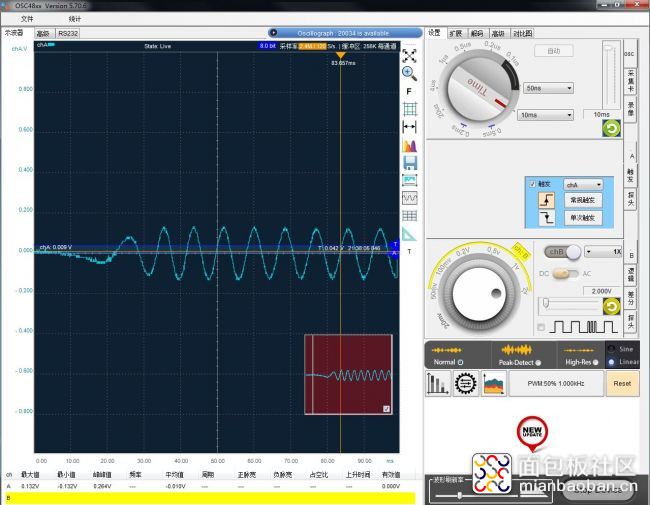Click the Reset button
Image resolution: width=650 pixels, height=505 pixels.
[622, 384]
